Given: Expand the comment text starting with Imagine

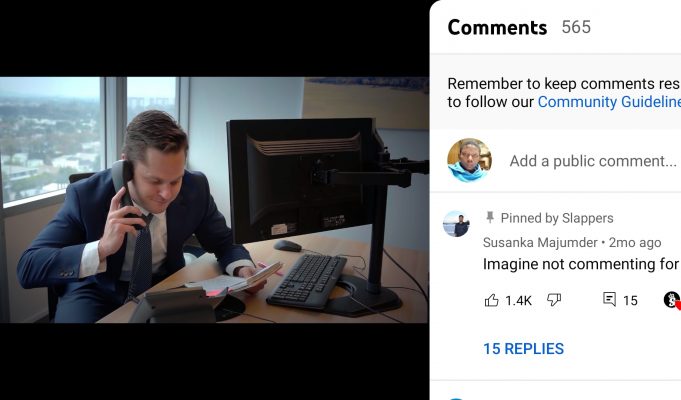Looking at the screenshot, I should (x=581, y=264).
